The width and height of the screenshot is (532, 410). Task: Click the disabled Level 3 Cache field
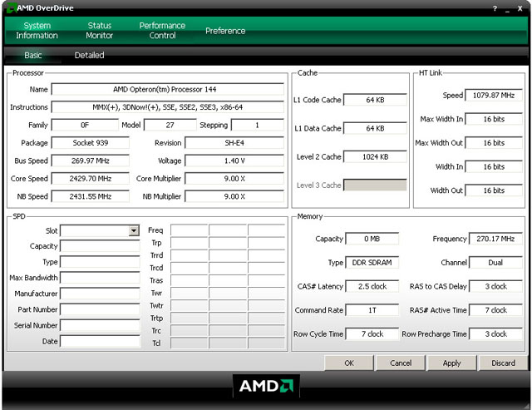coord(375,185)
